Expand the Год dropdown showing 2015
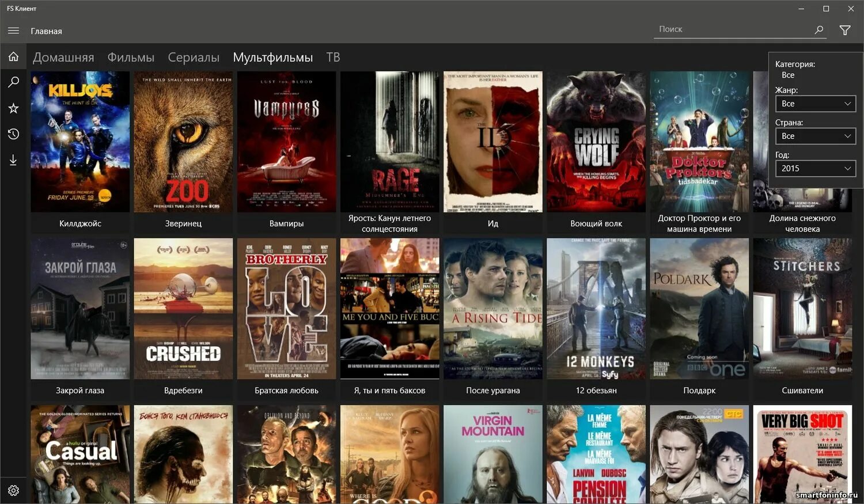Screen dimensions: 864x504 point(815,168)
